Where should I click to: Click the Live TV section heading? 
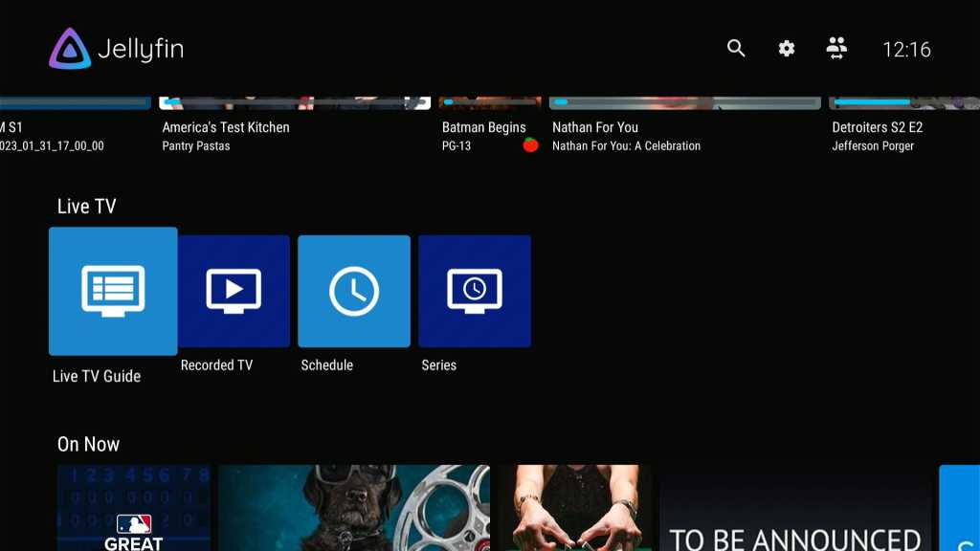pos(86,207)
